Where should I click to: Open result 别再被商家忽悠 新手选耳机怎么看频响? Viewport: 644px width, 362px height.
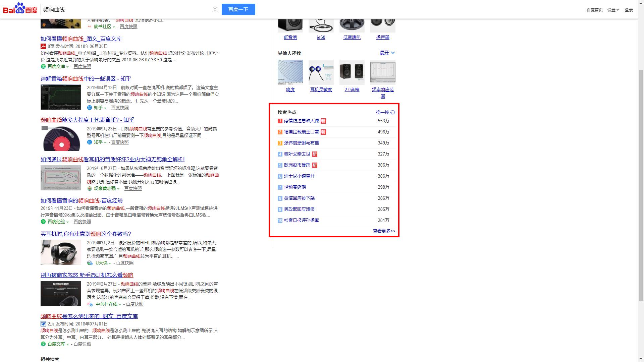click(87, 275)
